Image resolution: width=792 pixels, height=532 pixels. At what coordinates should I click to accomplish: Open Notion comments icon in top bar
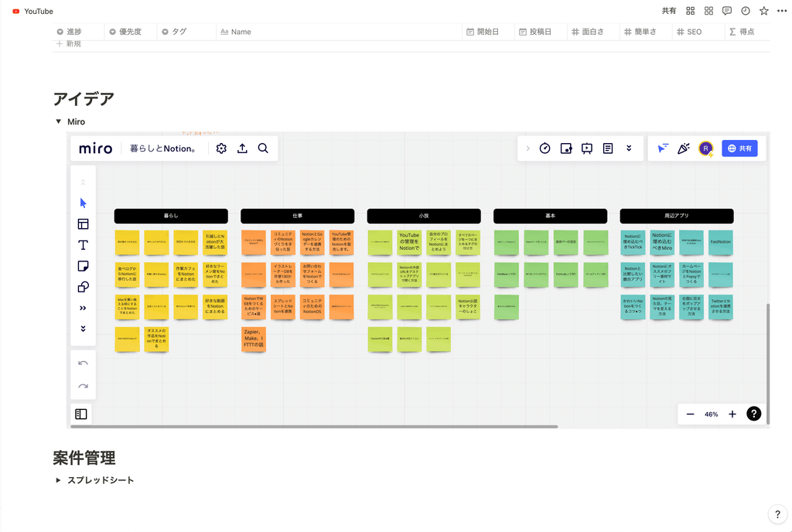727,11
